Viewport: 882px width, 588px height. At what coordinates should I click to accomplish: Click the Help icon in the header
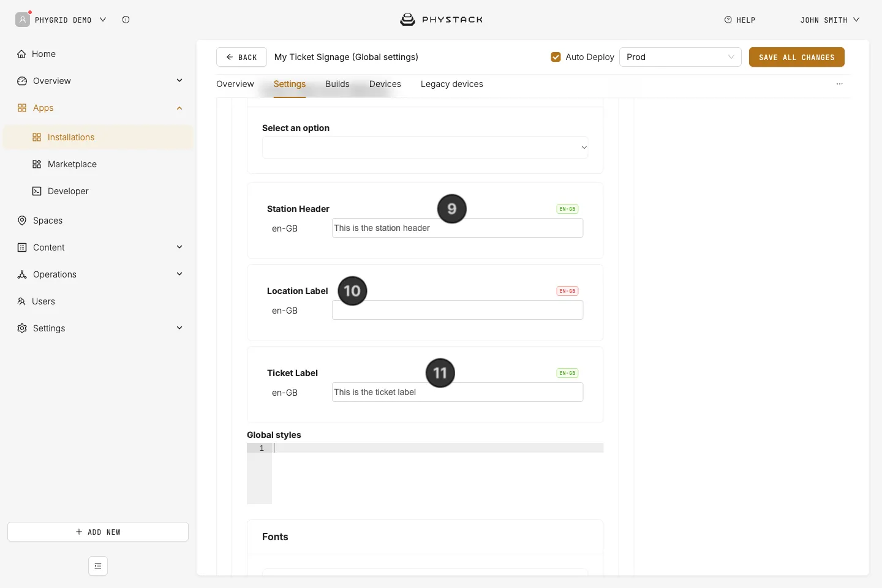click(x=728, y=20)
